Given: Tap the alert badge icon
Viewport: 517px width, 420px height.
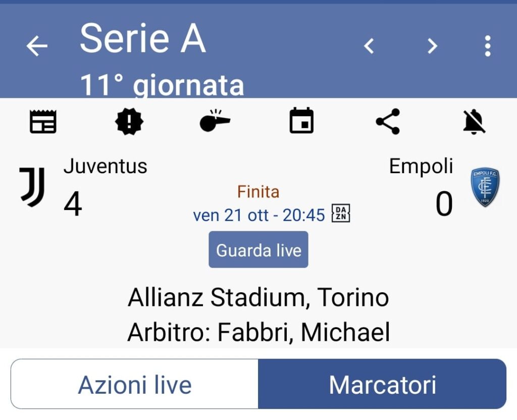Looking at the screenshot, I should coord(129,122).
